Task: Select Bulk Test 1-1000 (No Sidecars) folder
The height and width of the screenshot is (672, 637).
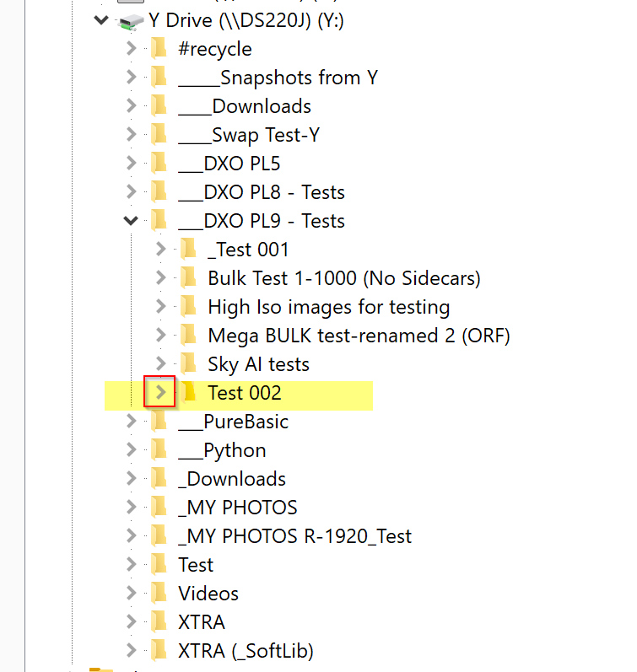Action: click(x=343, y=278)
